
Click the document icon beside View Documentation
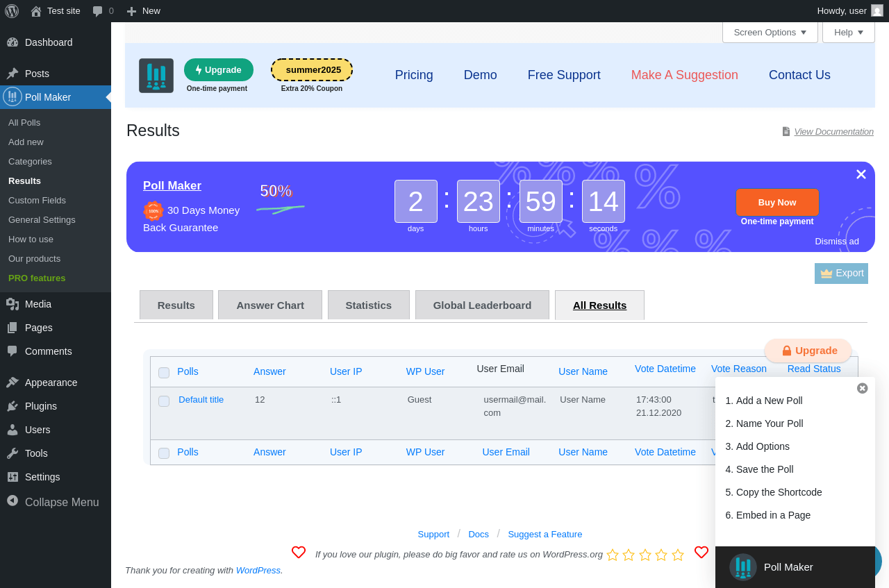(x=786, y=131)
